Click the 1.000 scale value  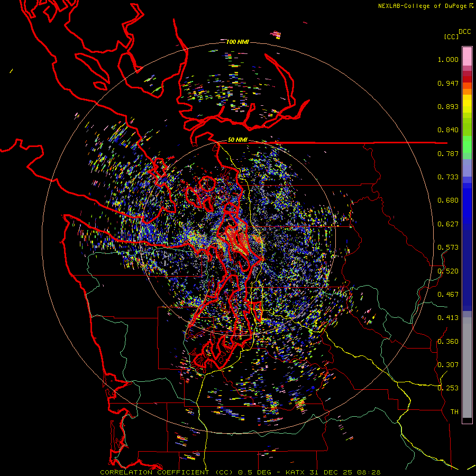tap(448, 59)
